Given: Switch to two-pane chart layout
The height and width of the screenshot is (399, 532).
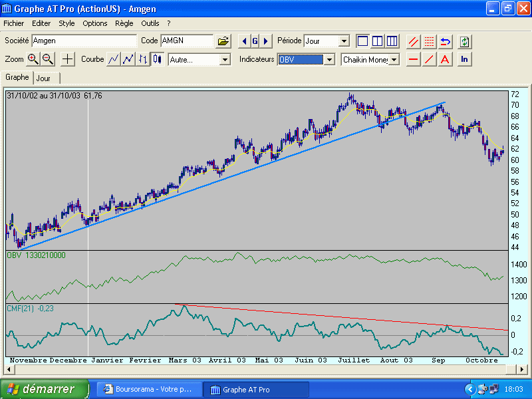Looking at the screenshot, I should (x=377, y=41).
